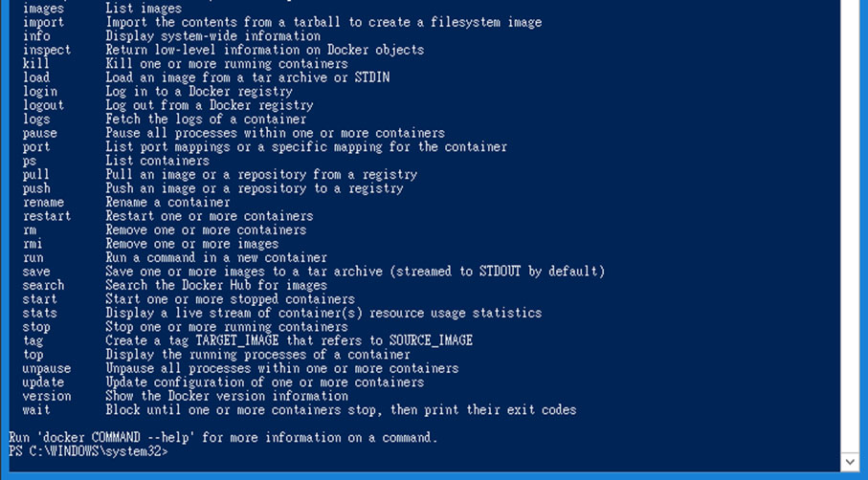Click the PS C:\WINDOWS\system32> prompt line
868x480 pixels.
[x=88, y=451]
